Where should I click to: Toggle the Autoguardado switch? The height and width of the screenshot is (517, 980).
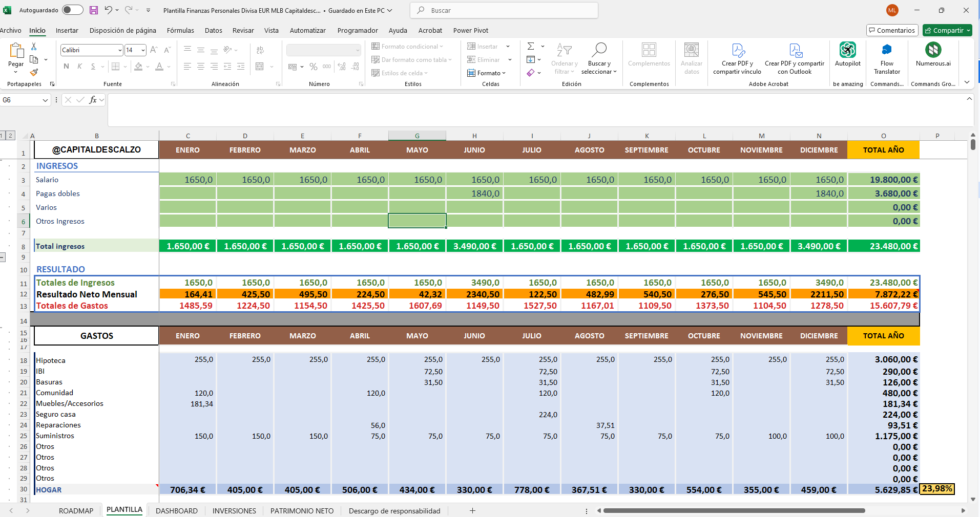click(x=72, y=10)
